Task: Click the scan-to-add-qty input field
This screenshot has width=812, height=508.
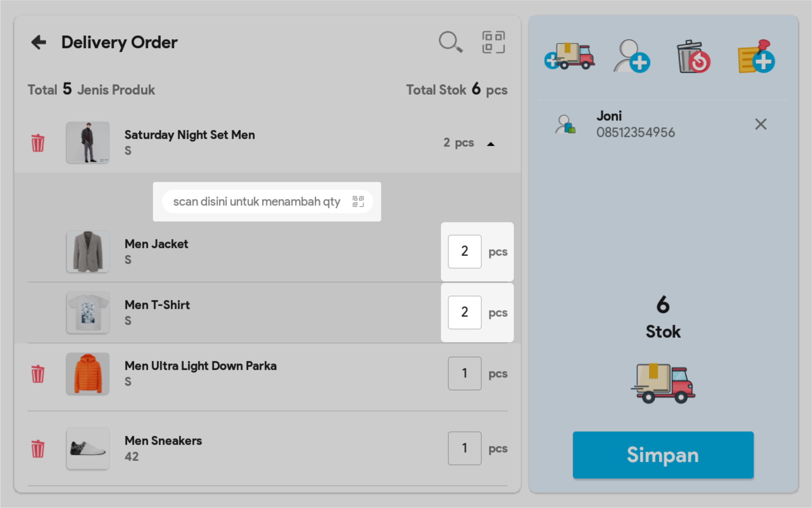Action: (x=257, y=202)
